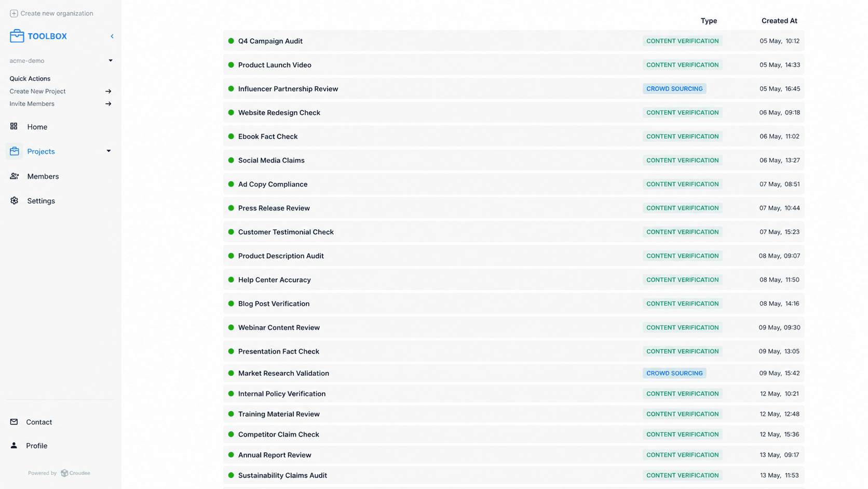868x489 pixels.
Task: Click the status dot of Help Center Accuracy
Action: 231,280
